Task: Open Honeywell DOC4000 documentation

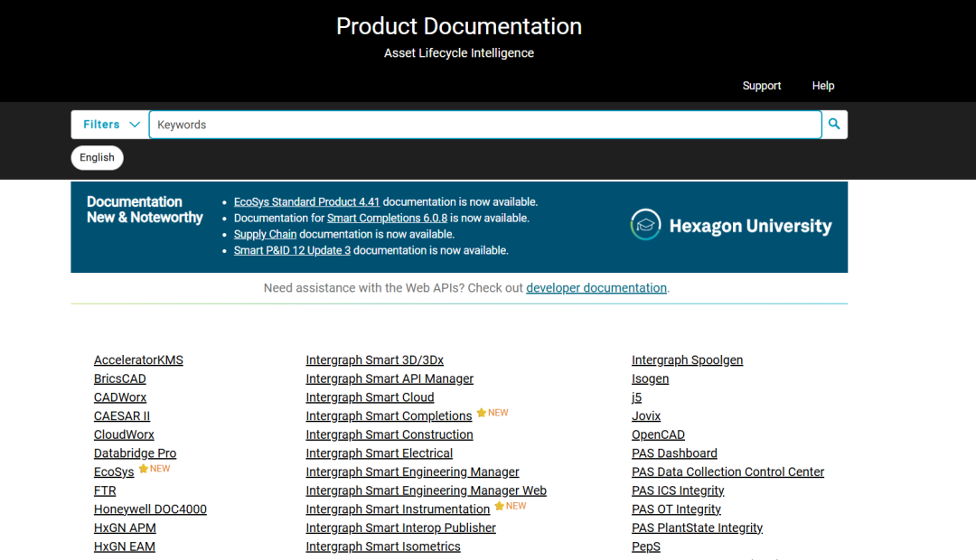Action: [150, 509]
